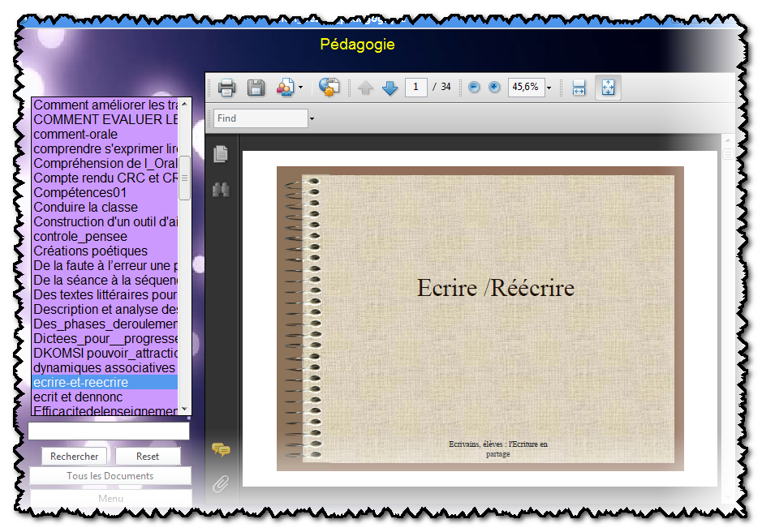This screenshot has height=532, width=762.
Task: Save the PDF with the floppy disk icon
Action: coord(256,88)
